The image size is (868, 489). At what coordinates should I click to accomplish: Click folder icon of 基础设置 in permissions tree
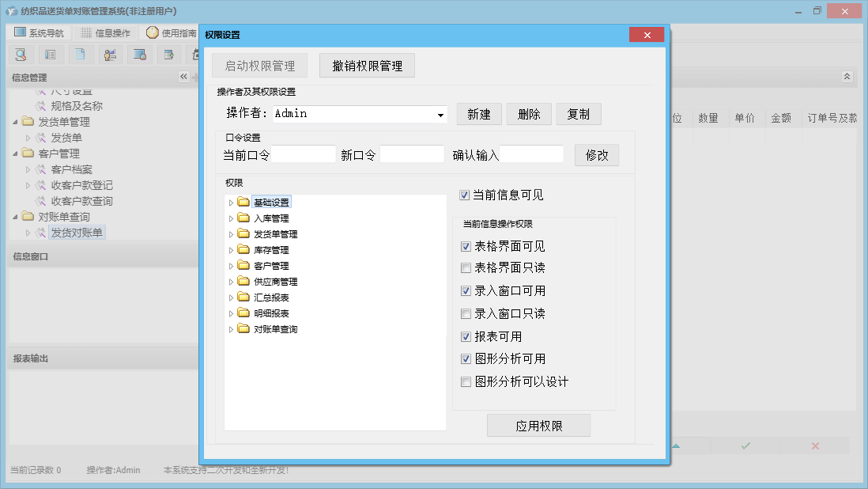pyautogui.click(x=243, y=202)
